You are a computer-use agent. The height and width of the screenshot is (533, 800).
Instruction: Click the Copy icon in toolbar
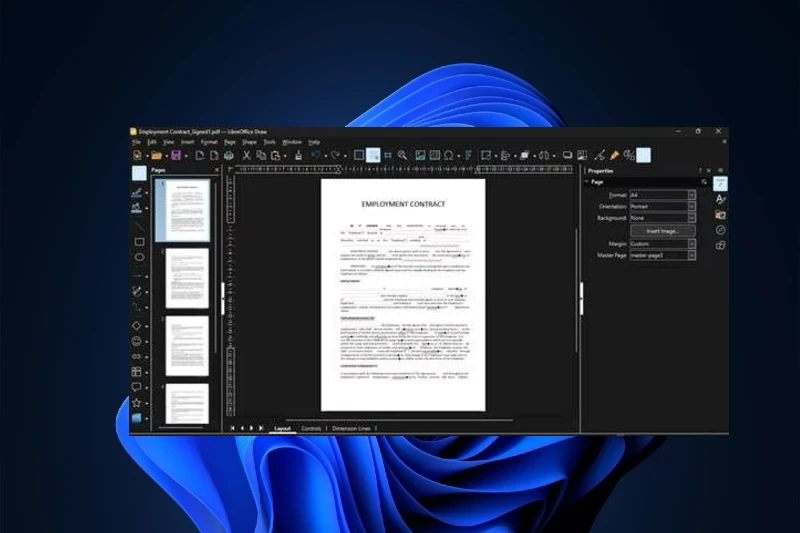point(261,155)
